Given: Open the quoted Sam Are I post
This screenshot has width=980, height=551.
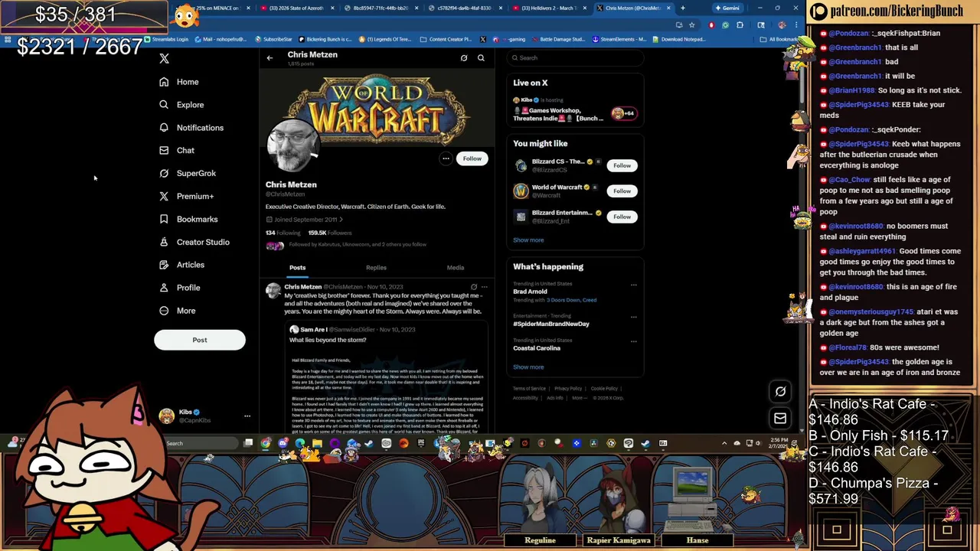Looking at the screenshot, I should tap(387, 377).
